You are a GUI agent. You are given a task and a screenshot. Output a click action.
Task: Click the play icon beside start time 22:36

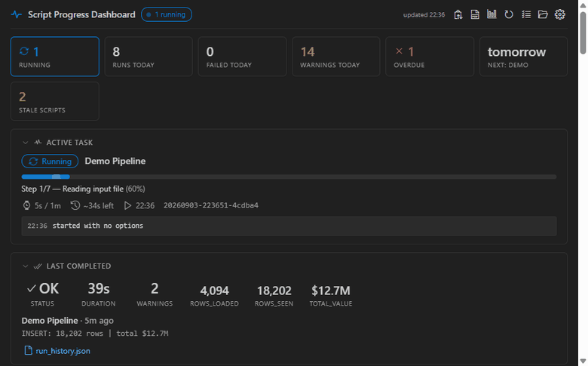point(127,205)
